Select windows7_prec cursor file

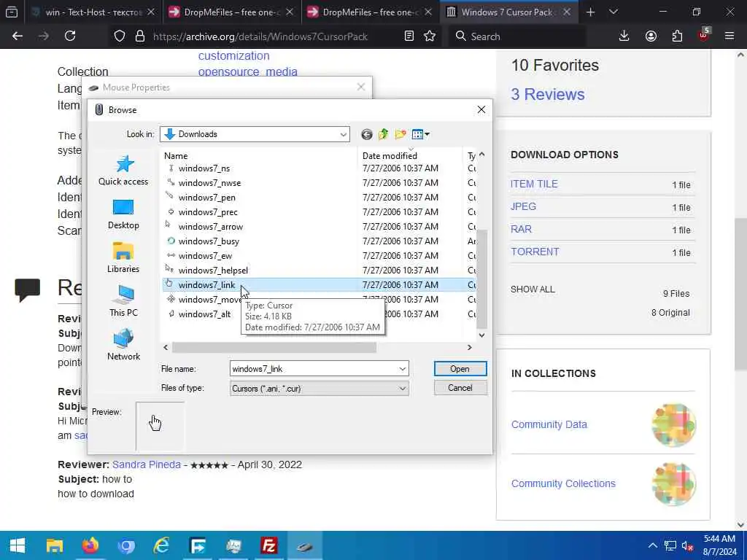coord(208,212)
